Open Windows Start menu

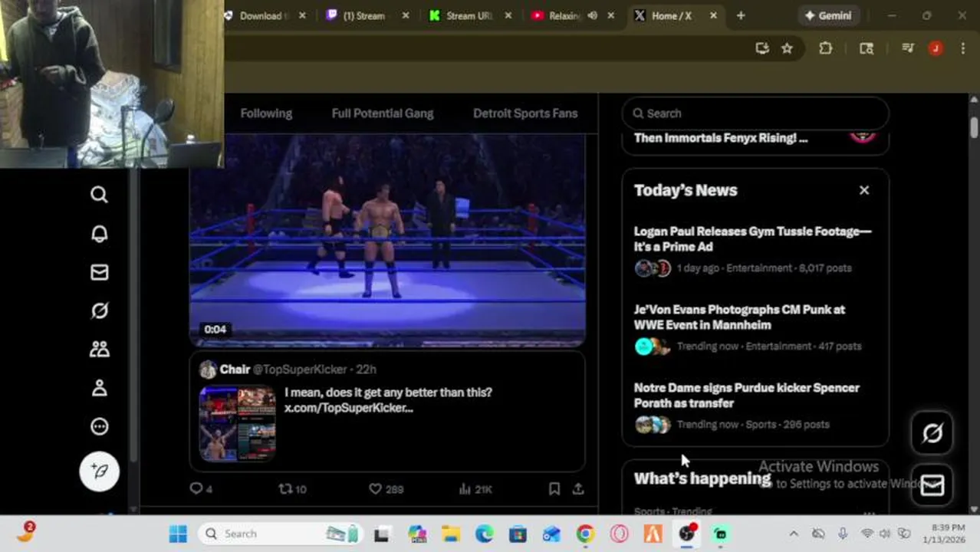[x=178, y=534]
